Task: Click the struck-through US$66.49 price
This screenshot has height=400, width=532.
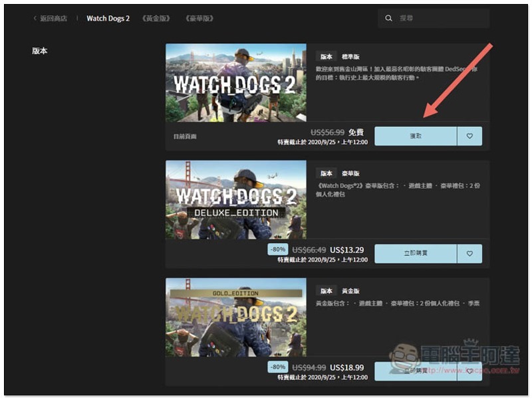Action: pos(309,250)
